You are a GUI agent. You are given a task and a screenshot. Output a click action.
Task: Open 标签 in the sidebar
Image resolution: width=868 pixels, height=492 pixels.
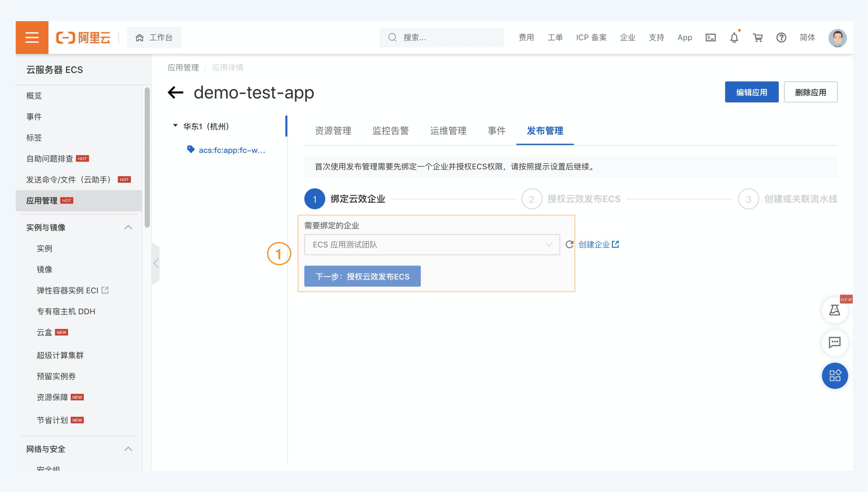pyautogui.click(x=34, y=138)
